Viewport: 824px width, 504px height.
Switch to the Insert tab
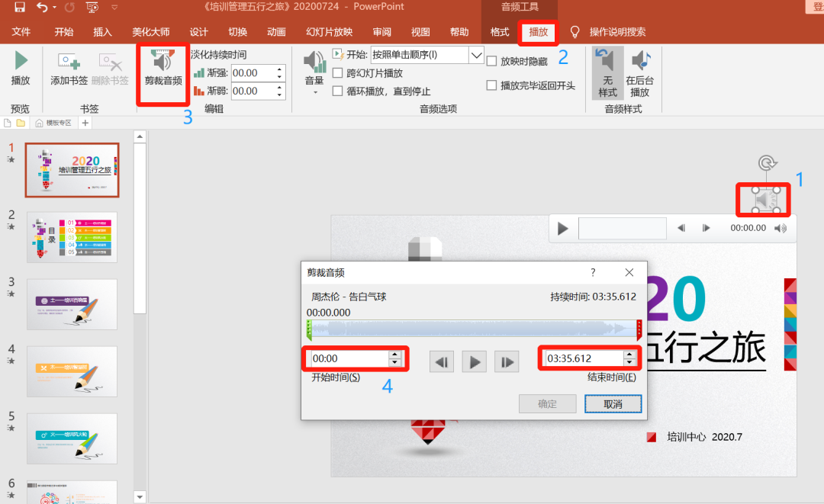(102, 32)
